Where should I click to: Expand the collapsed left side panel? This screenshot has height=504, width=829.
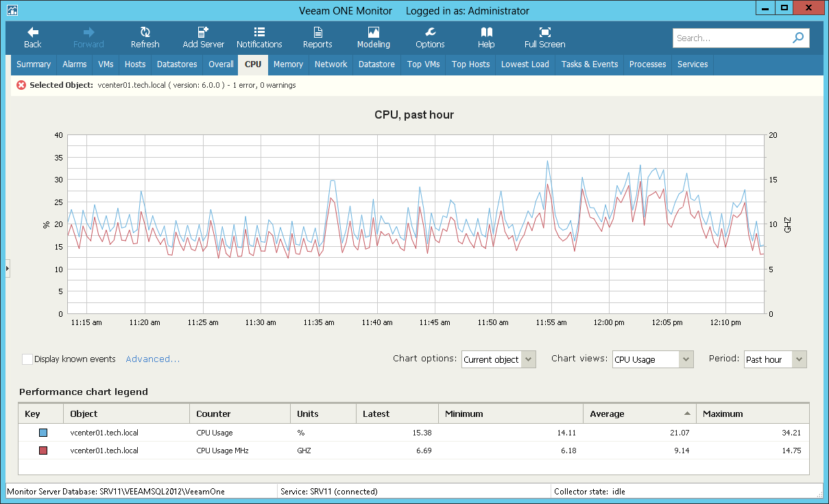point(8,269)
